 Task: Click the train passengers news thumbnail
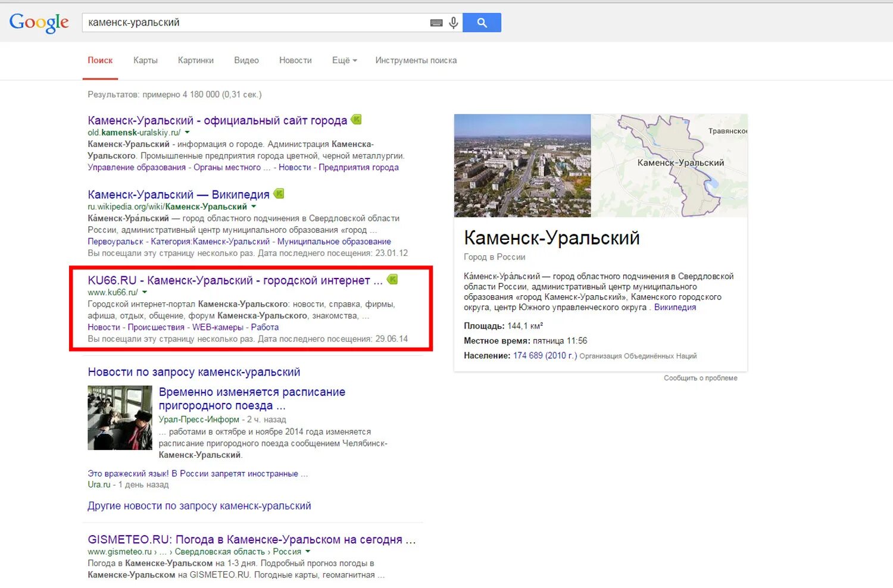(x=120, y=418)
